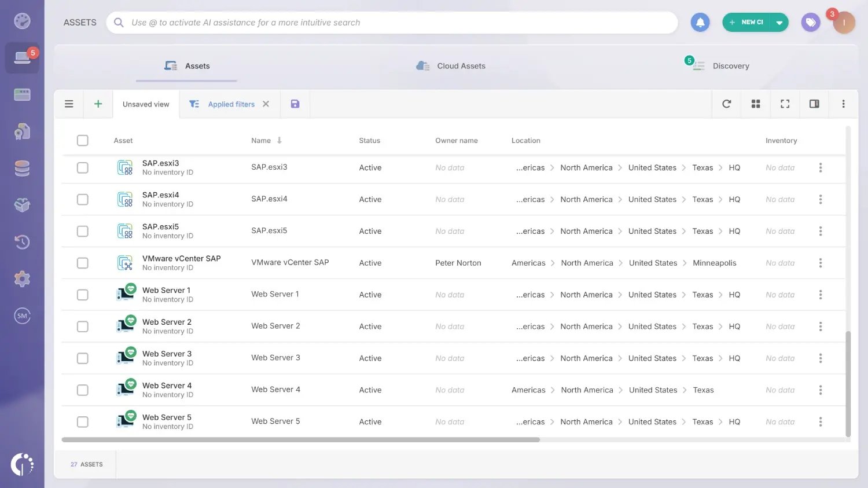Screen dimensions: 868x488
Task: Toggle the Name column sort arrow
Action: (279, 140)
